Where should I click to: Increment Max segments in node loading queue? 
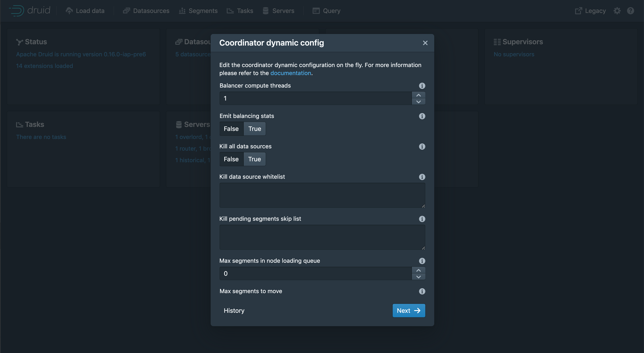[419, 270]
